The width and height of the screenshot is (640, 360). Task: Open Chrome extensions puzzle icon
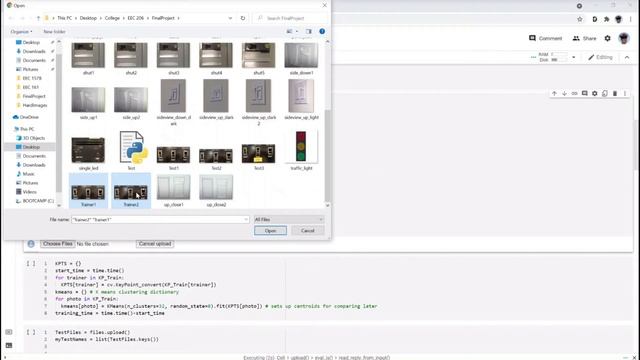tap(607, 19)
